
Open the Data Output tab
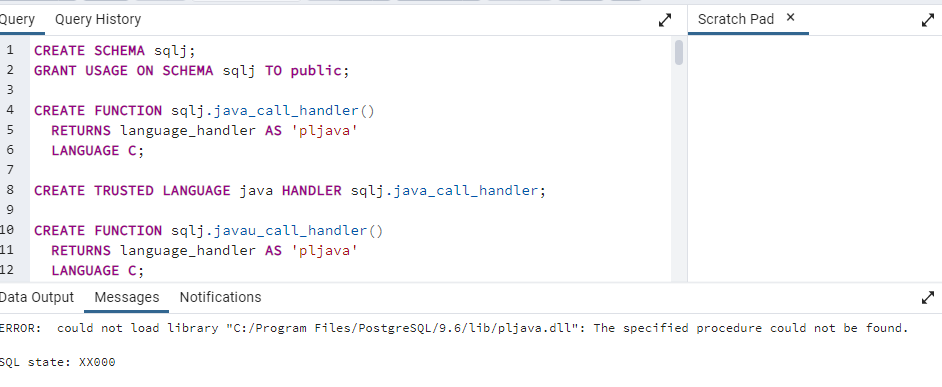pyautogui.click(x=36, y=297)
